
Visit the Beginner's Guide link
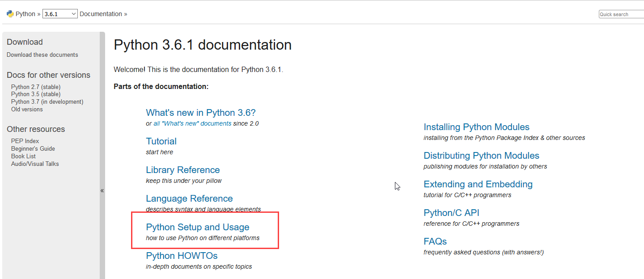[x=33, y=148]
